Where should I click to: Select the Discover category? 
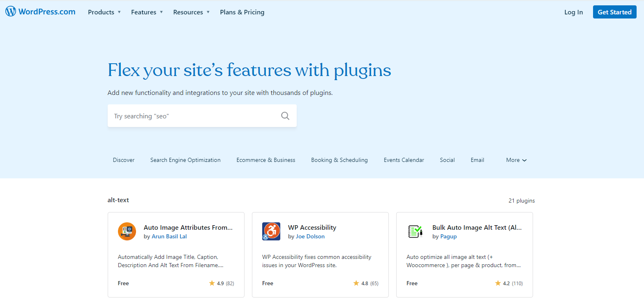click(x=124, y=160)
